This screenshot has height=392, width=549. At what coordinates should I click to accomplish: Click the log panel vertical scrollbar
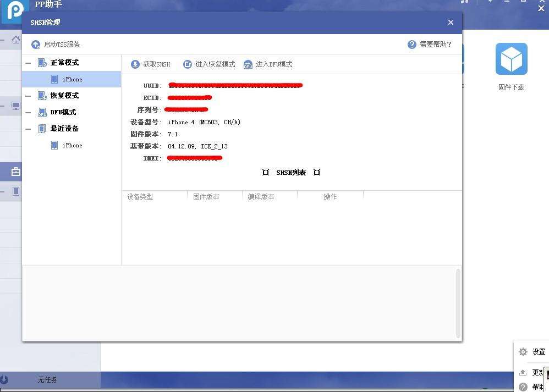pos(458,303)
